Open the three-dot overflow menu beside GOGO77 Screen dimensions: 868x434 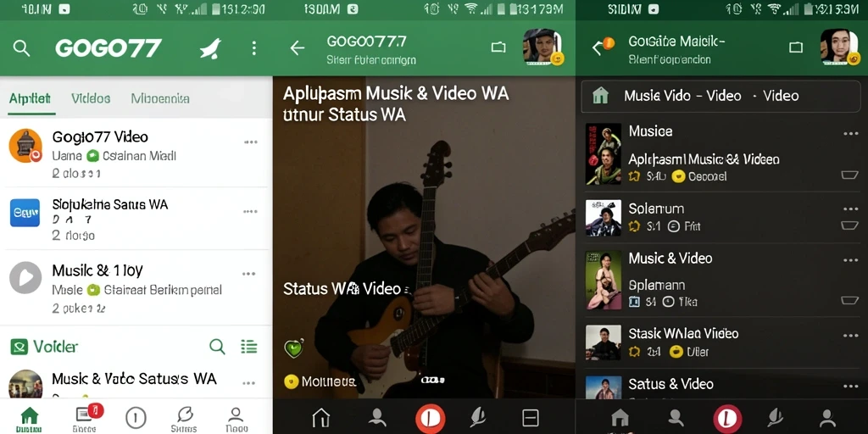click(x=254, y=48)
